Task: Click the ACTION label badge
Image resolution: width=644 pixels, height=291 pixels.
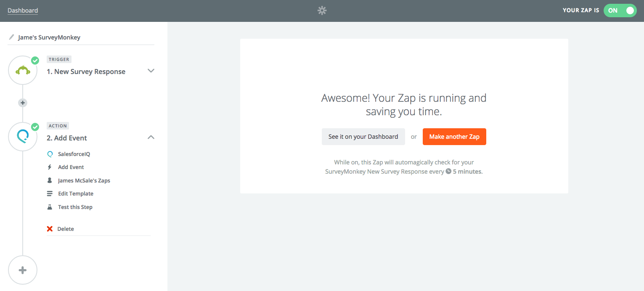Action: 58,126
